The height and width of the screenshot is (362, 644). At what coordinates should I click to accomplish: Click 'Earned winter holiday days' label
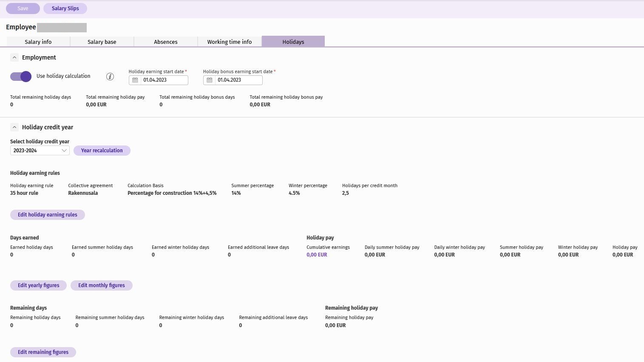(181, 247)
